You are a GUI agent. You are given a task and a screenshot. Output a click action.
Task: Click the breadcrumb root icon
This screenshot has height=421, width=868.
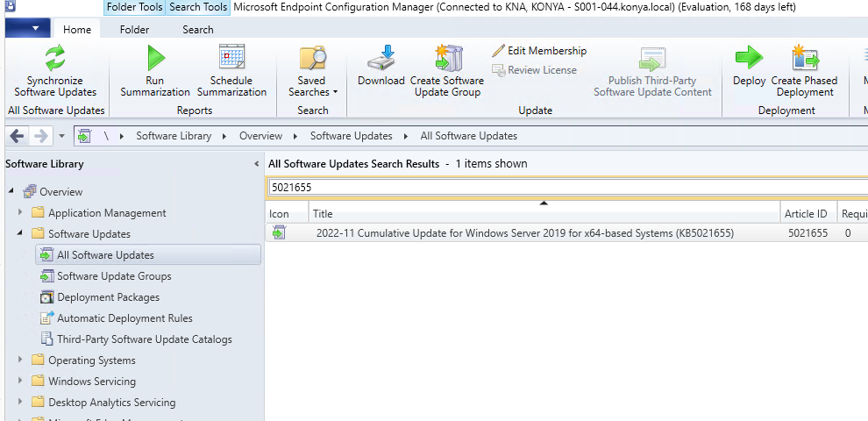84,136
